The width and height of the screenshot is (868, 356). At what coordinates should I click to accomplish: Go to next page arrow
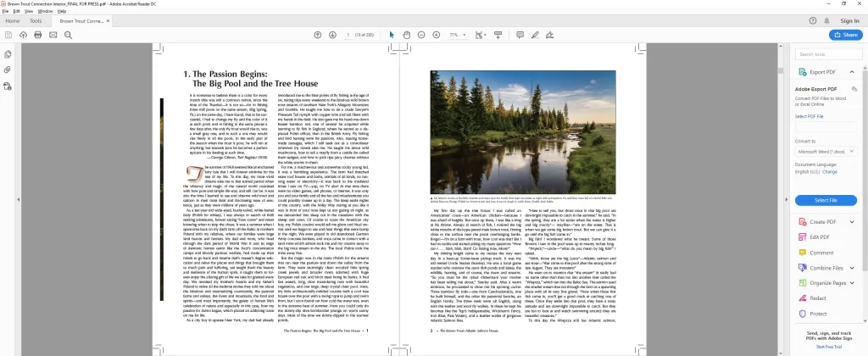pyautogui.click(x=332, y=35)
